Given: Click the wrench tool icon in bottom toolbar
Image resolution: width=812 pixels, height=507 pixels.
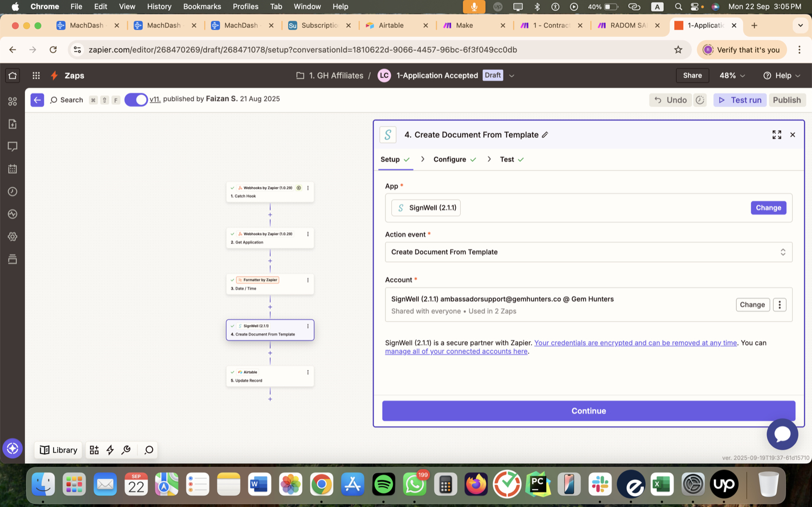Looking at the screenshot, I should [126, 450].
